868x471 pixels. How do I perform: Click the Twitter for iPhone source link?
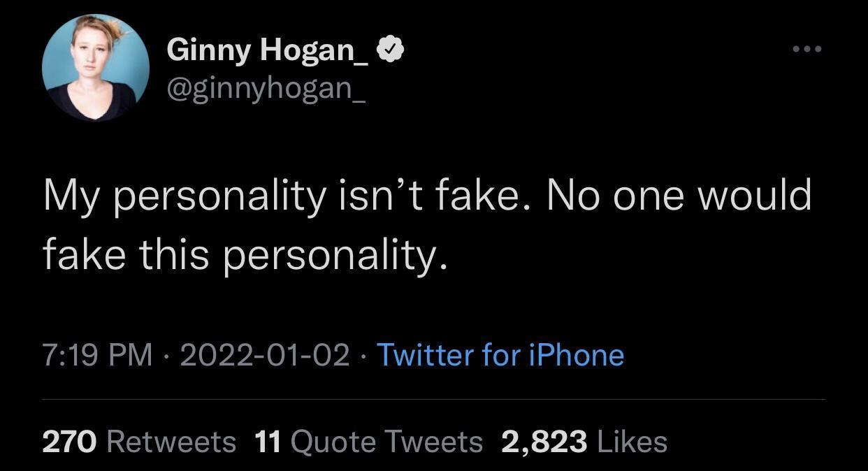[x=500, y=355]
